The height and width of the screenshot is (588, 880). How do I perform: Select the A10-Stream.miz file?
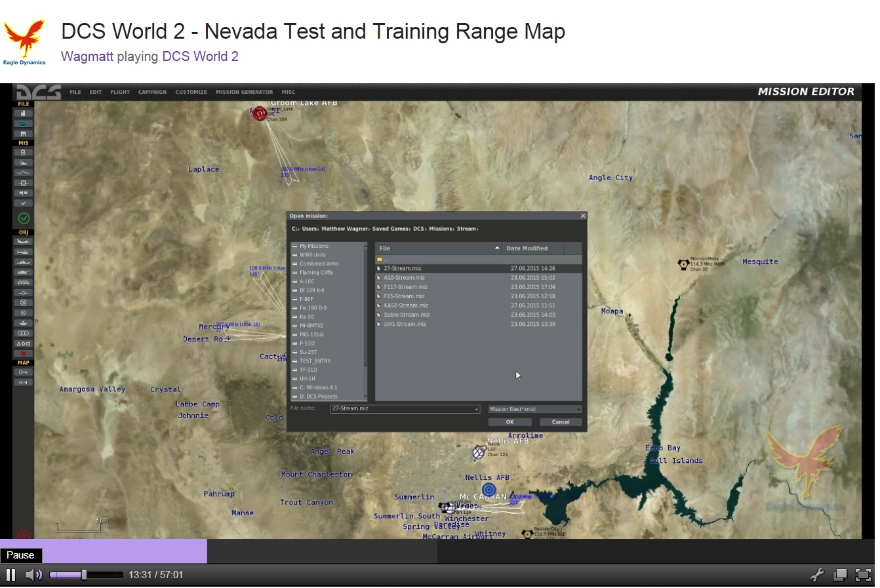point(404,277)
